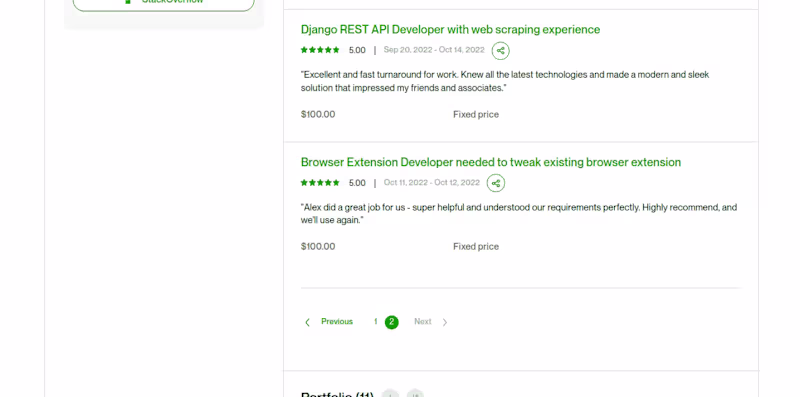The image size is (800, 397).
Task: Click the left chevron before Previous
Action: tap(307, 322)
